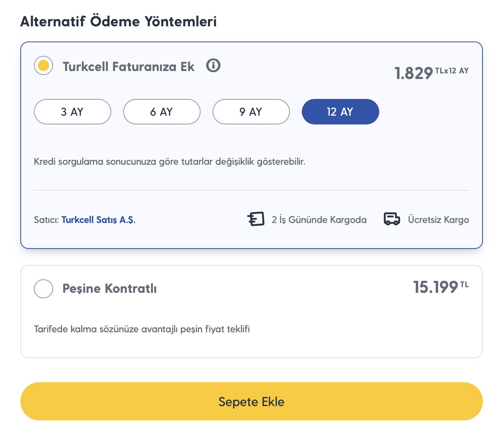
Task: Click the 'Ücretsiz Kargo' text
Action: click(x=439, y=220)
